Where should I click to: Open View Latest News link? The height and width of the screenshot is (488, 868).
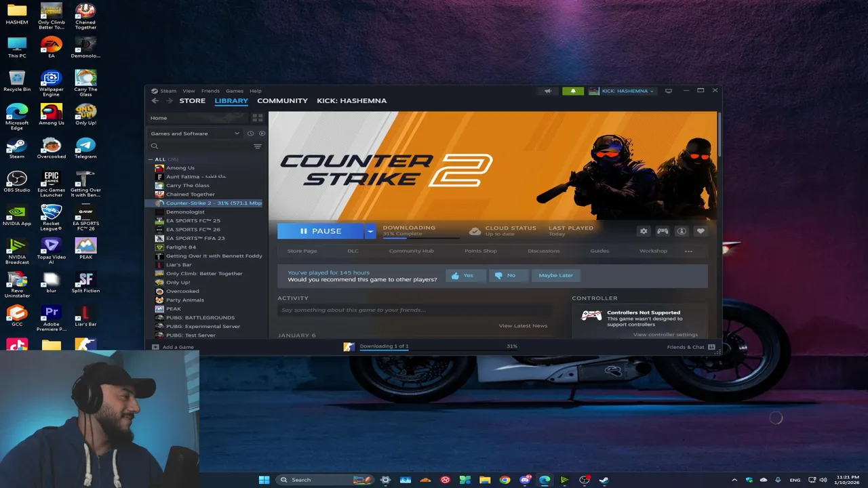coord(523,326)
